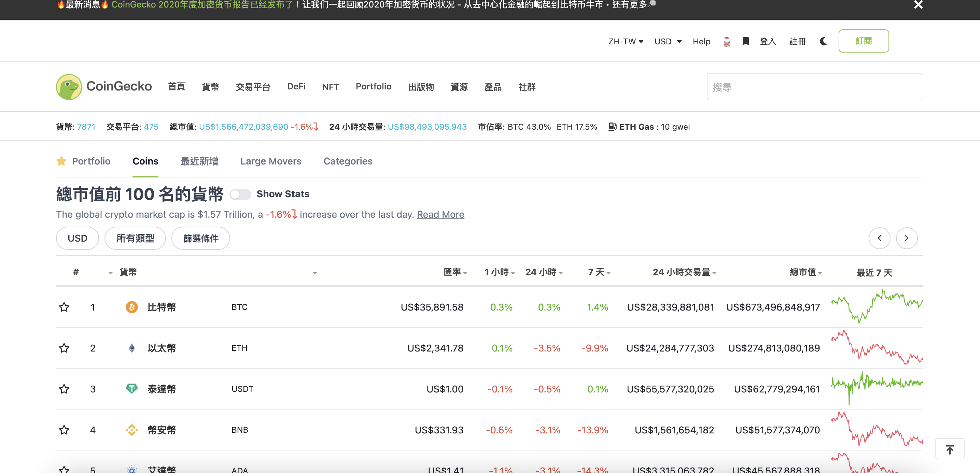Image resolution: width=980 pixels, height=473 pixels.
Task: Click the 7871 coins count link
Action: coord(86,127)
